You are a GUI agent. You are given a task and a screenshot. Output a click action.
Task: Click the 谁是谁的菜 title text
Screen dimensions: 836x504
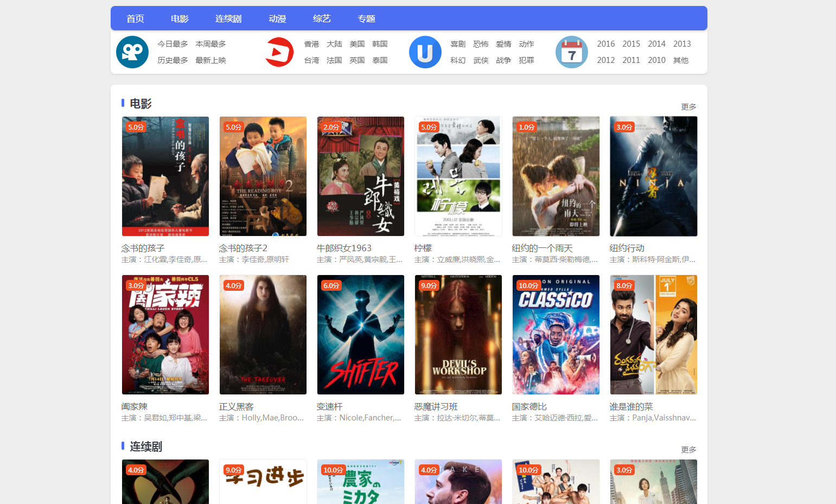(631, 406)
